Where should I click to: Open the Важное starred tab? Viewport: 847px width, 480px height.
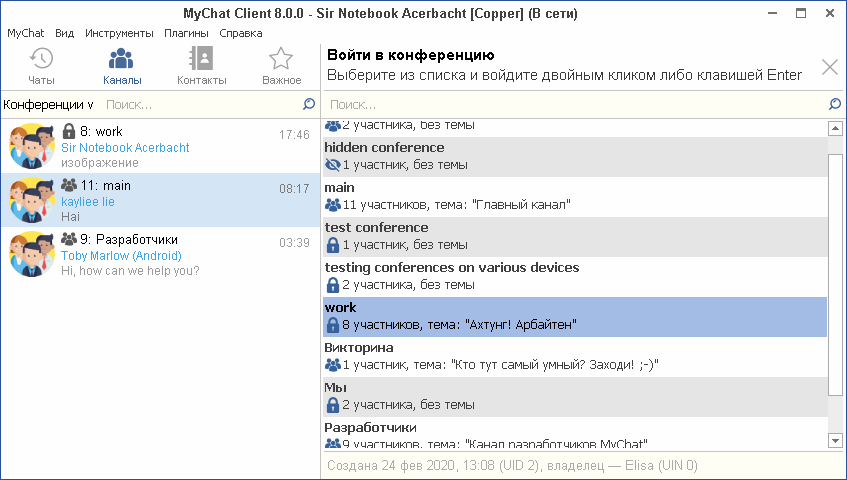pyautogui.click(x=281, y=67)
